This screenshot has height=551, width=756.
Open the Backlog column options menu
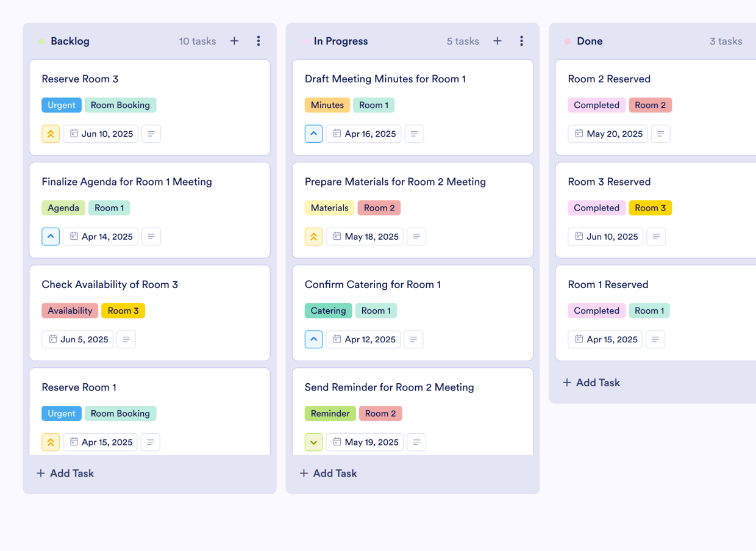click(259, 41)
